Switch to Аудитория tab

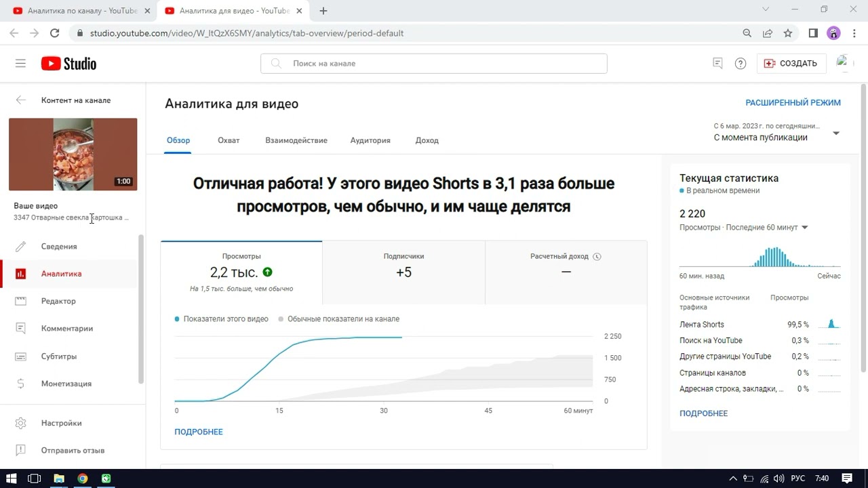coord(370,140)
